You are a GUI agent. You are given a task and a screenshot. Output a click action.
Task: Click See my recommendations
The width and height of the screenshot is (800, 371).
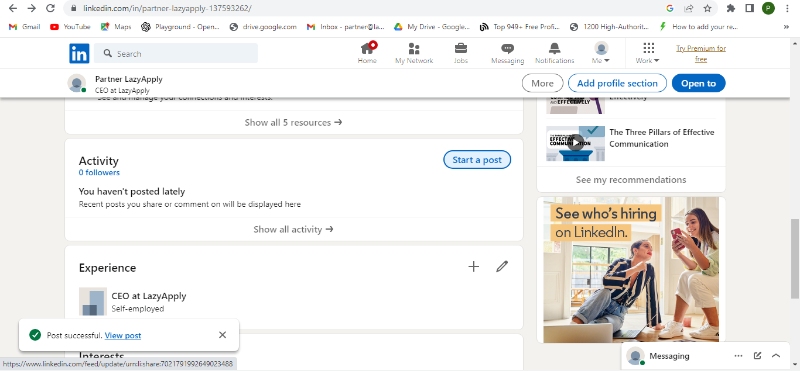631,180
